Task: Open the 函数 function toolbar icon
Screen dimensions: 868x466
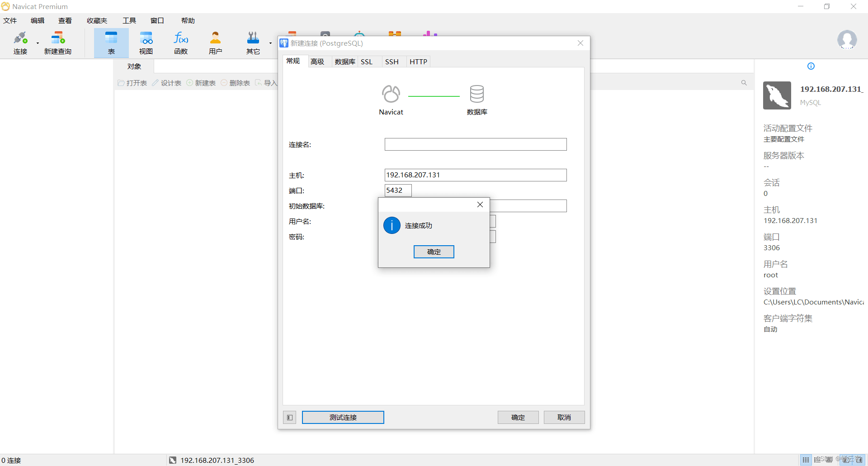Action: (181, 43)
